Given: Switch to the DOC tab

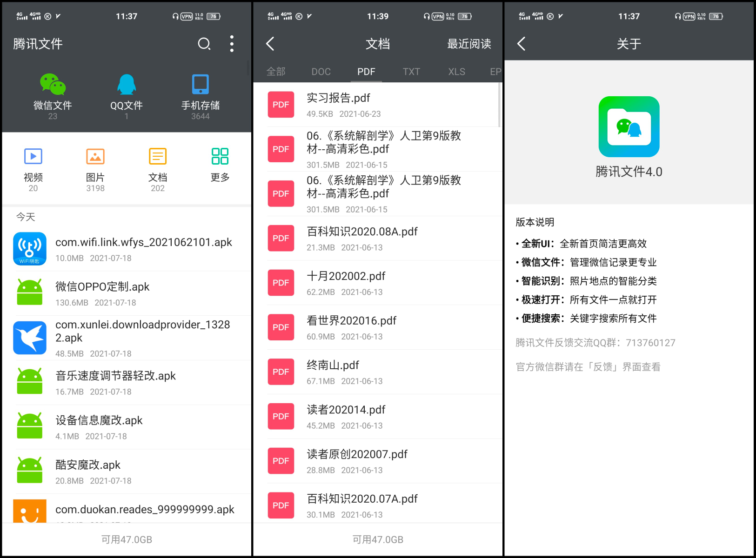Looking at the screenshot, I should pos(321,72).
